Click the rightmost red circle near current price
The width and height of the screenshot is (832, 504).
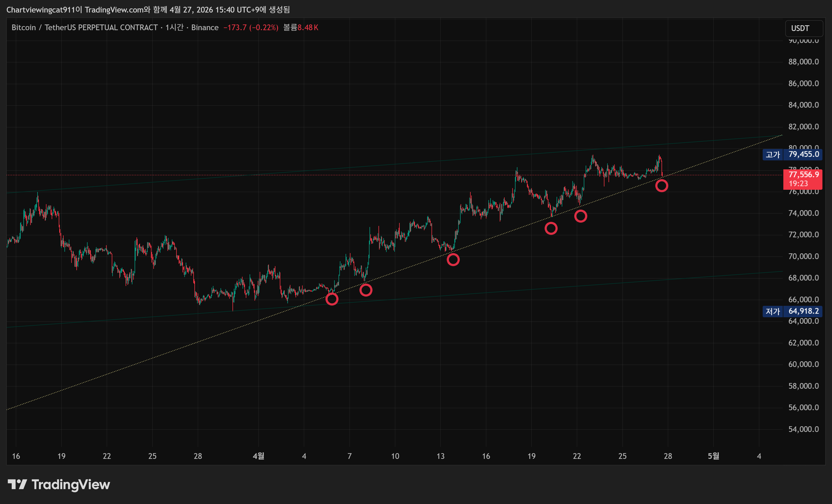click(x=662, y=186)
